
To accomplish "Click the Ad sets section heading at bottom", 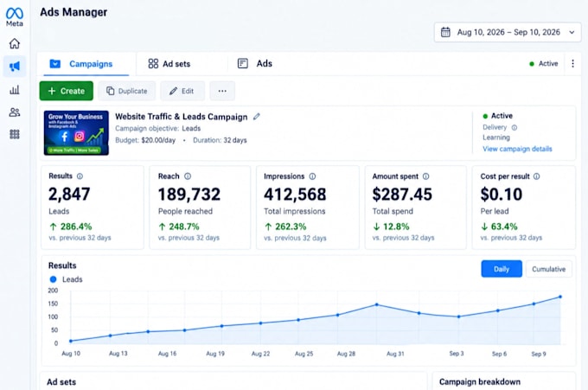I will click(61, 382).
